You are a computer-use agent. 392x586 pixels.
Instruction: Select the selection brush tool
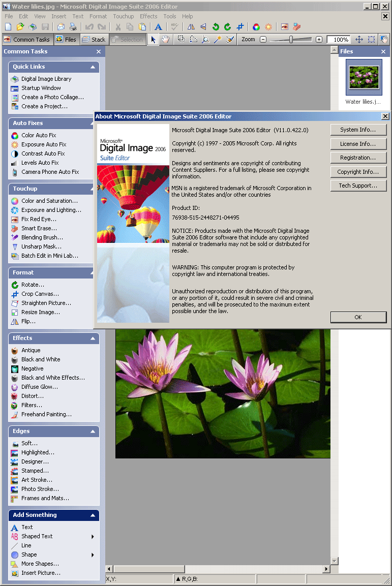(230, 40)
